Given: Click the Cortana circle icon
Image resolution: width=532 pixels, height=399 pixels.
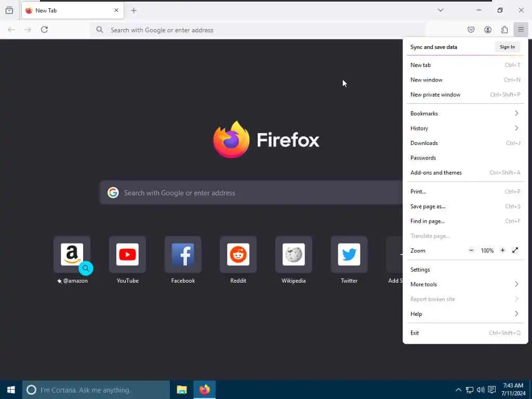Looking at the screenshot, I should tap(31, 390).
